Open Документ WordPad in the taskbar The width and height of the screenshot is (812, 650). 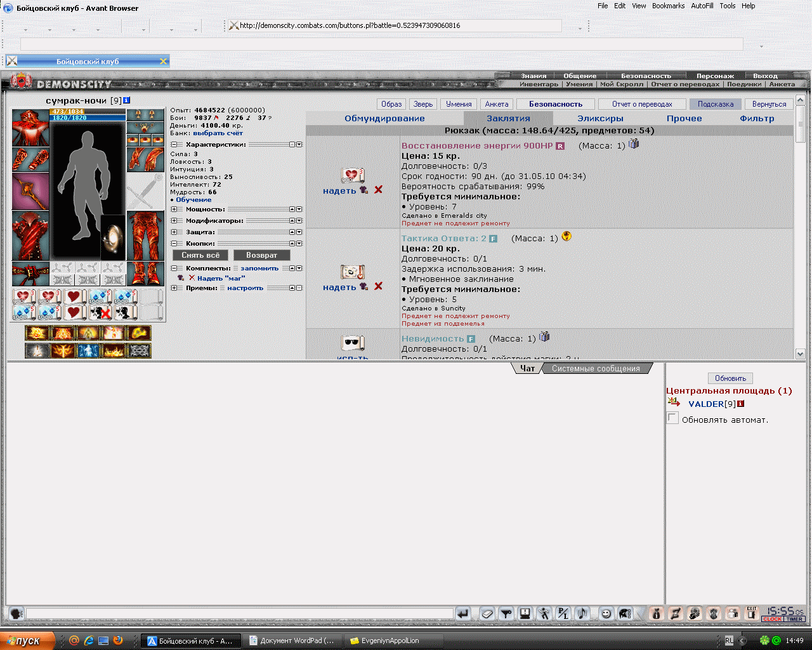coord(292,640)
